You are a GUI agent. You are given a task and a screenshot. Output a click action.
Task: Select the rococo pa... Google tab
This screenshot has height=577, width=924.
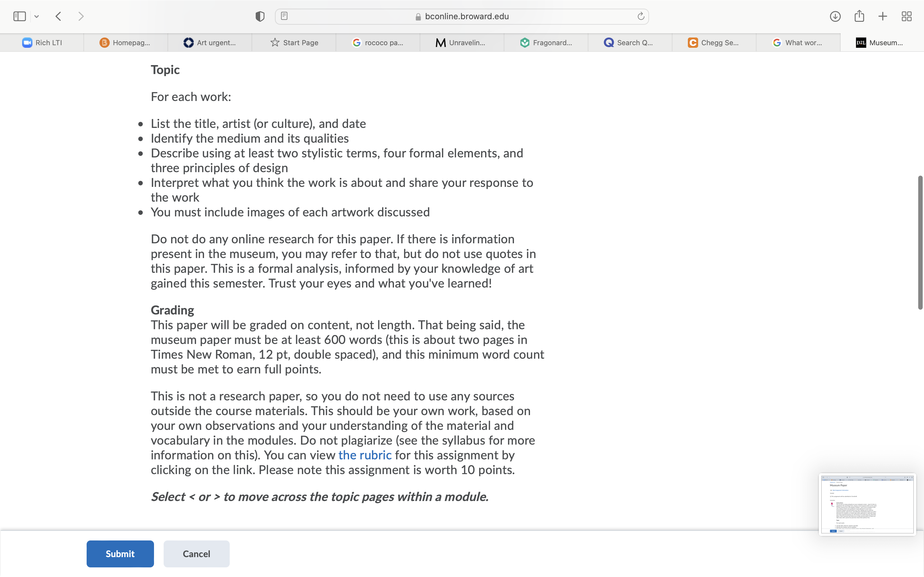378,43
